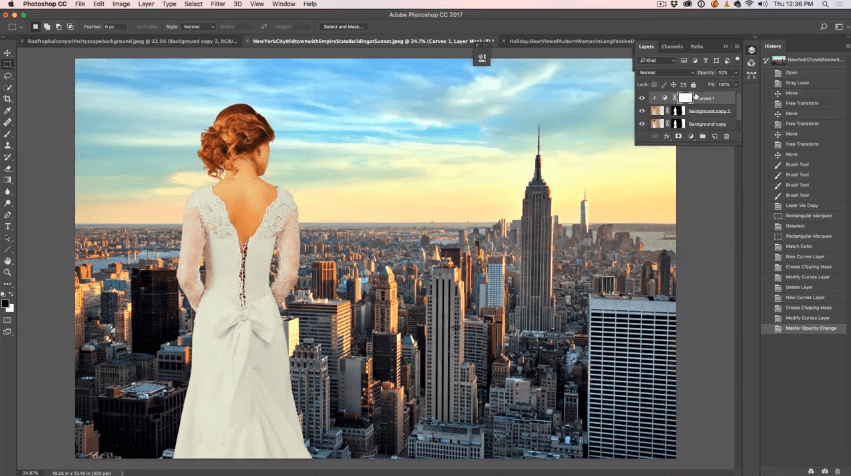Click the Change Screen Mode icon
Viewport: 851px width, 476px height.
(8, 332)
